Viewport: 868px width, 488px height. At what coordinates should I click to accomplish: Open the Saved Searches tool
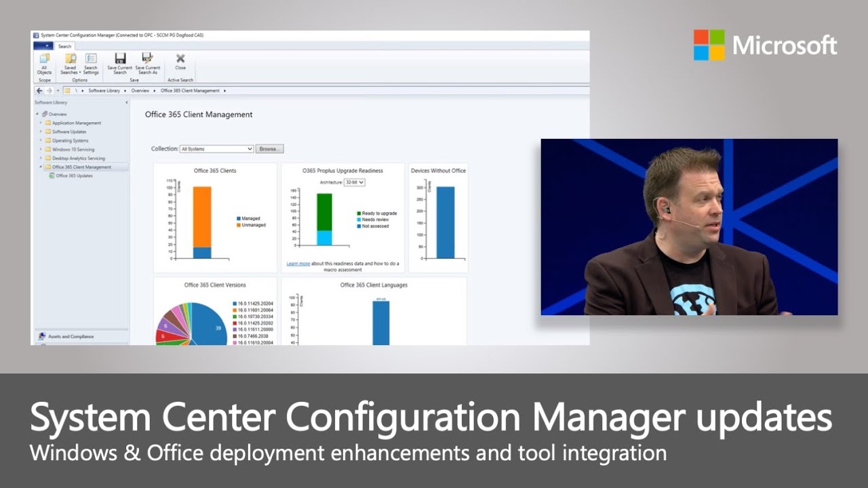70,58
